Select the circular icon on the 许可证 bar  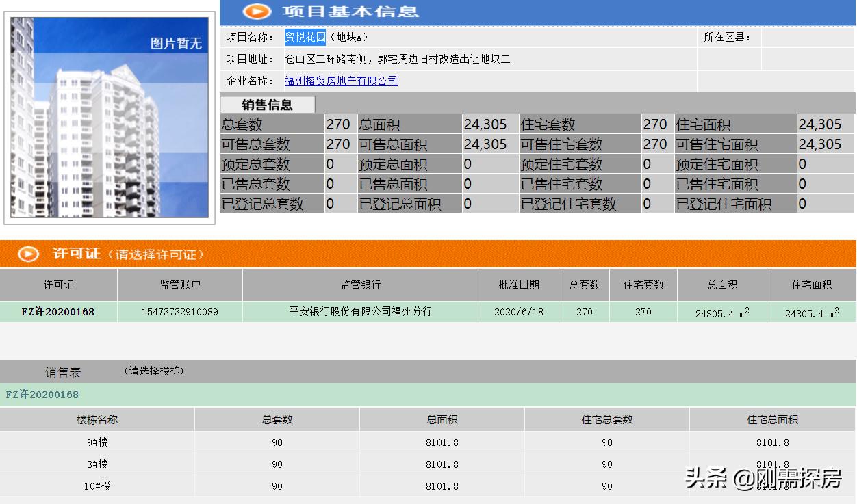(x=27, y=254)
